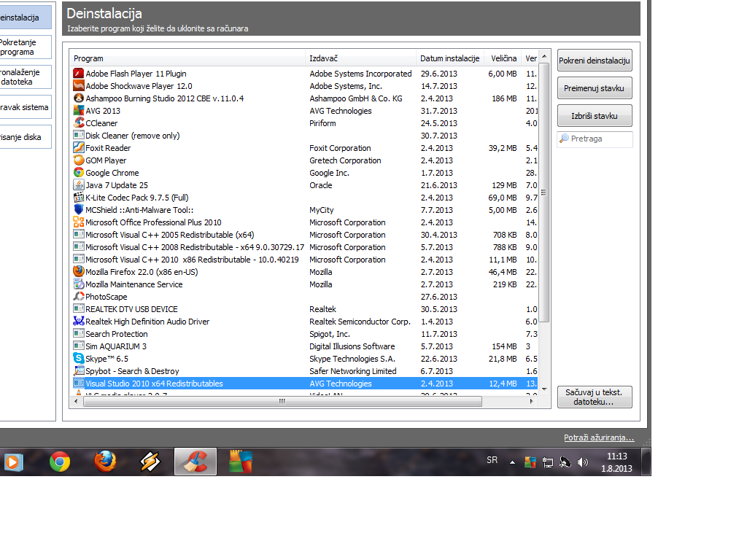This screenshot has width=747, height=560.
Task: Open Chrome from the taskbar
Action: [60, 462]
